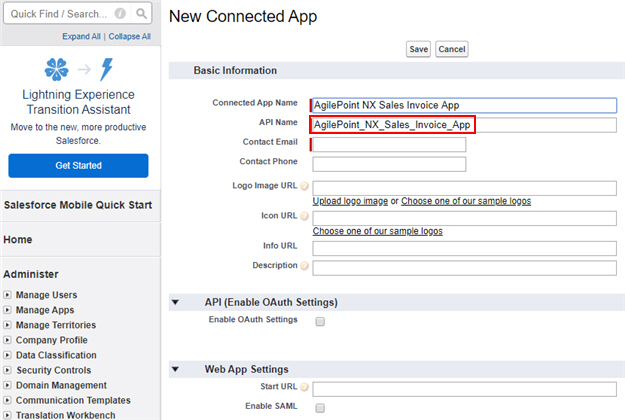
Task: Expand the Translation Workbench arrow
Action: pos(7,415)
